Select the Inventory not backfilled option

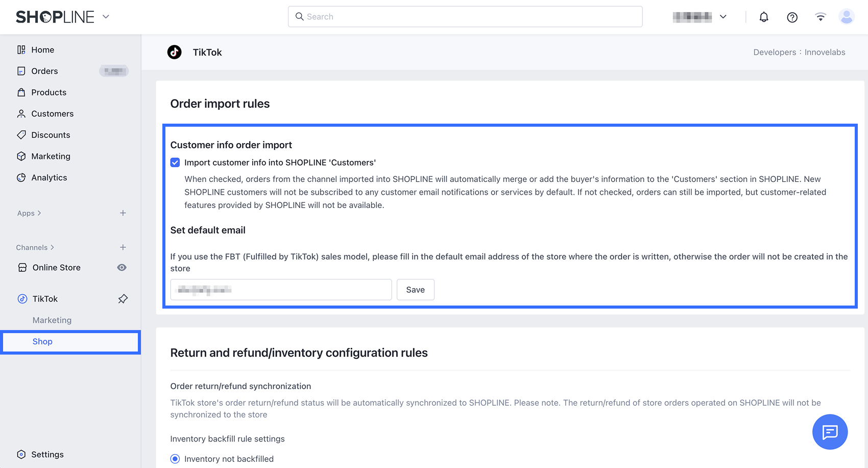tap(175, 459)
